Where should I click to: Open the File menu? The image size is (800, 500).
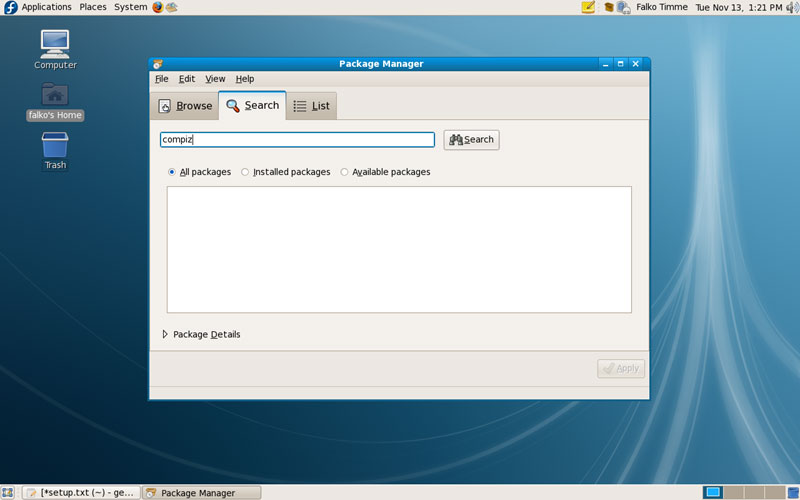(x=162, y=79)
